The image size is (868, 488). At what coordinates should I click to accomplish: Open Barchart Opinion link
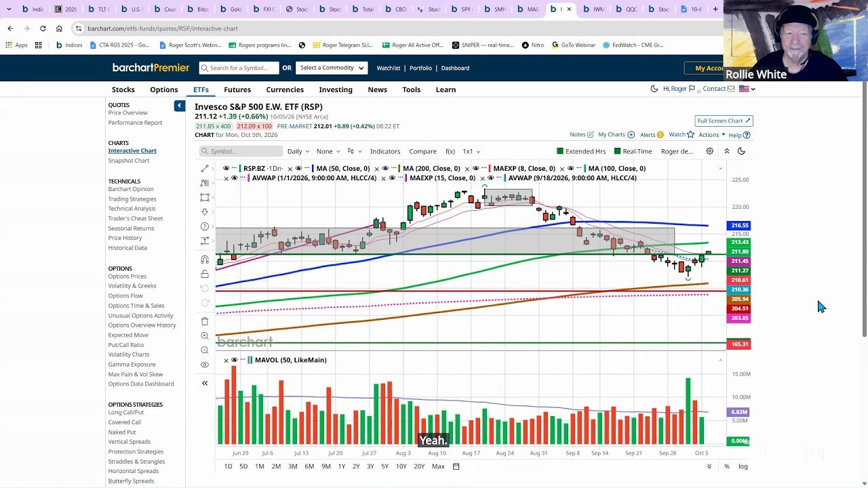point(131,189)
